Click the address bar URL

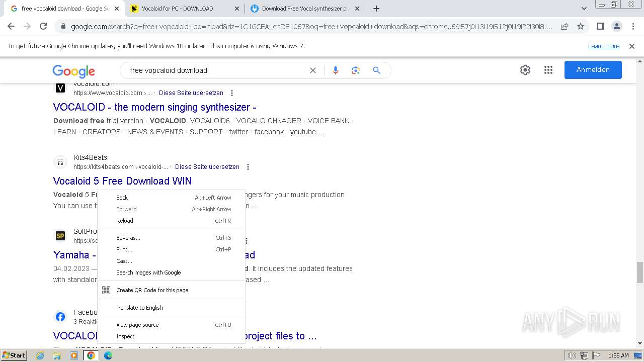311,27
